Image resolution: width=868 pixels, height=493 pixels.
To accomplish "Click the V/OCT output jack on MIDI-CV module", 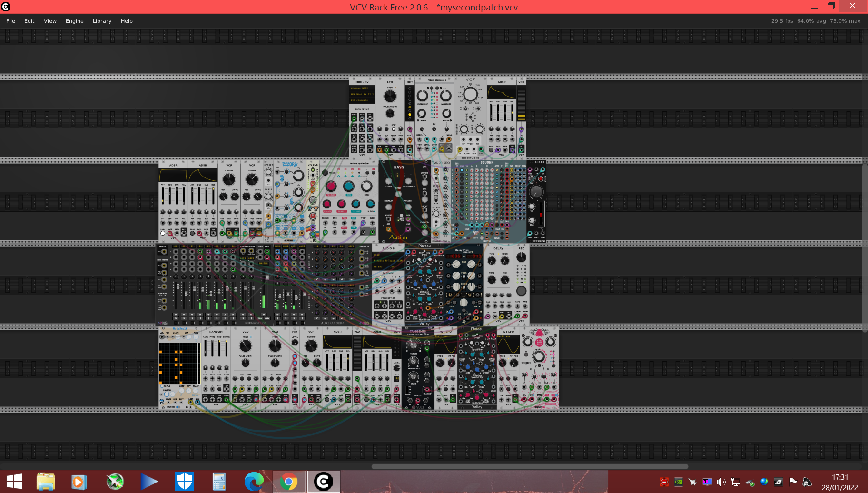I will [x=354, y=118].
